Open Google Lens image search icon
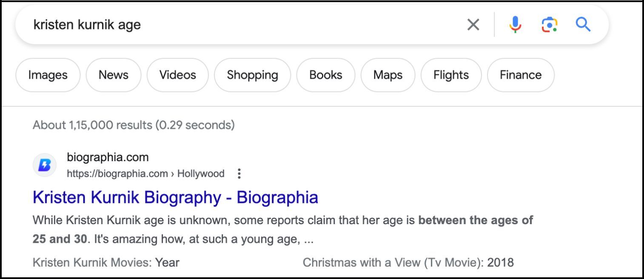This screenshot has width=644, height=279. (549, 25)
